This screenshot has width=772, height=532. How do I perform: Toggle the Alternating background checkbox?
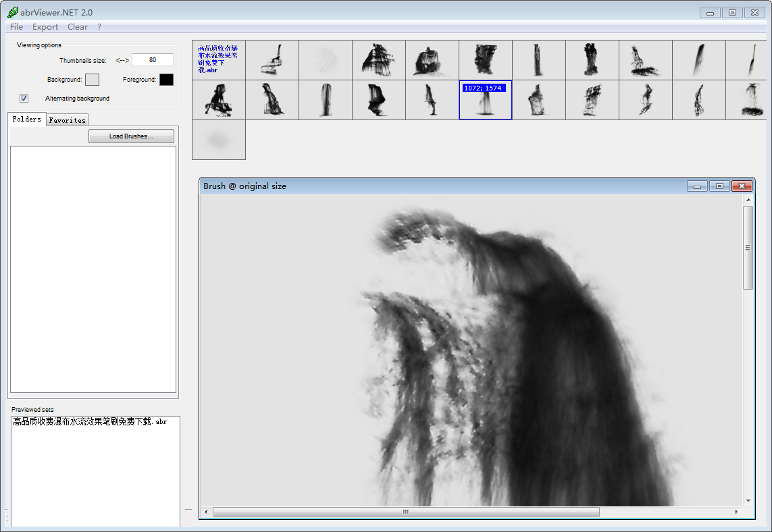[x=24, y=99]
